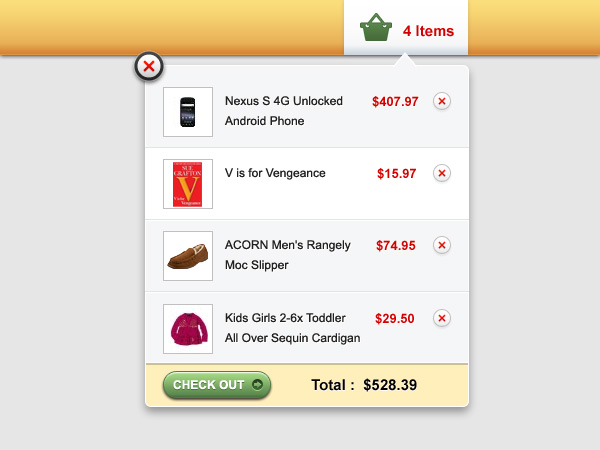
Task: Open the ACORN Men's Rangely Moc Slipper title
Action: 287,255
